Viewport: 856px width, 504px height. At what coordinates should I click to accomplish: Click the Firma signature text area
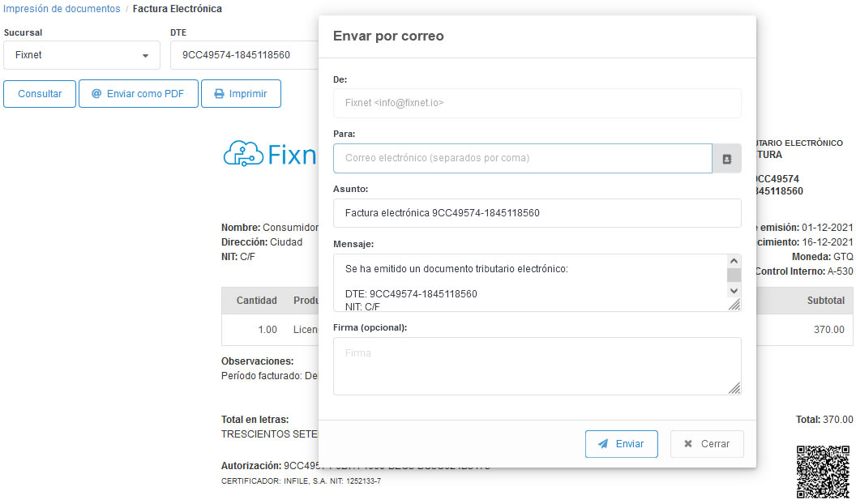[537, 366]
